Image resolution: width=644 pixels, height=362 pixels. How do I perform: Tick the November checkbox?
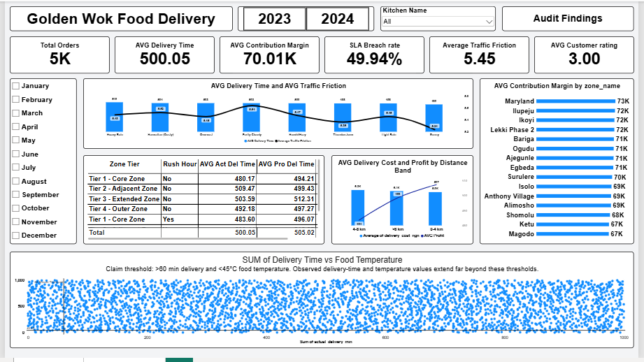tap(15, 222)
